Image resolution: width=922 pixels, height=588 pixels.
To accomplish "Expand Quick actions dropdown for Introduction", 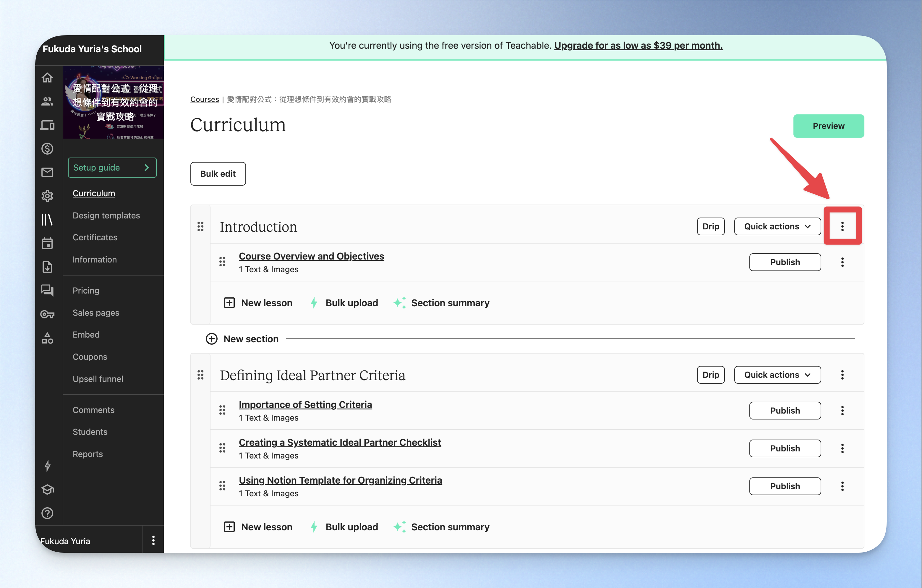I will point(777,226).
